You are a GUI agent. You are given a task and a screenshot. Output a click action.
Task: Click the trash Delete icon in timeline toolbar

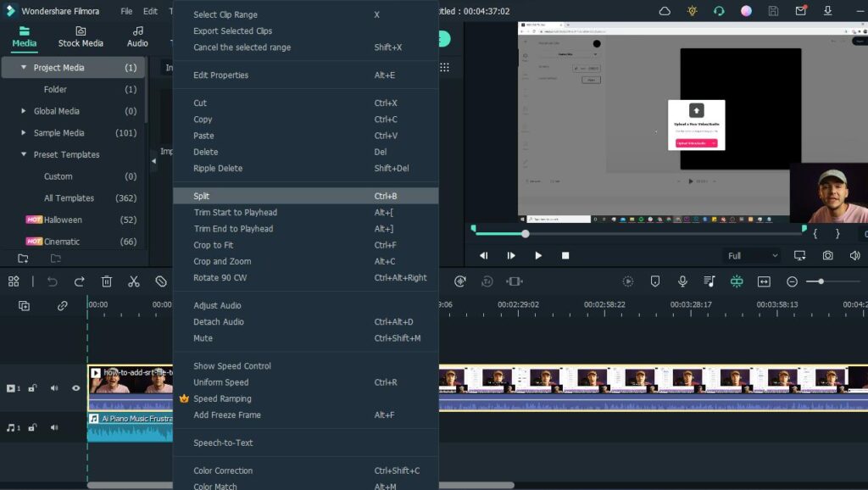(107, 281)
